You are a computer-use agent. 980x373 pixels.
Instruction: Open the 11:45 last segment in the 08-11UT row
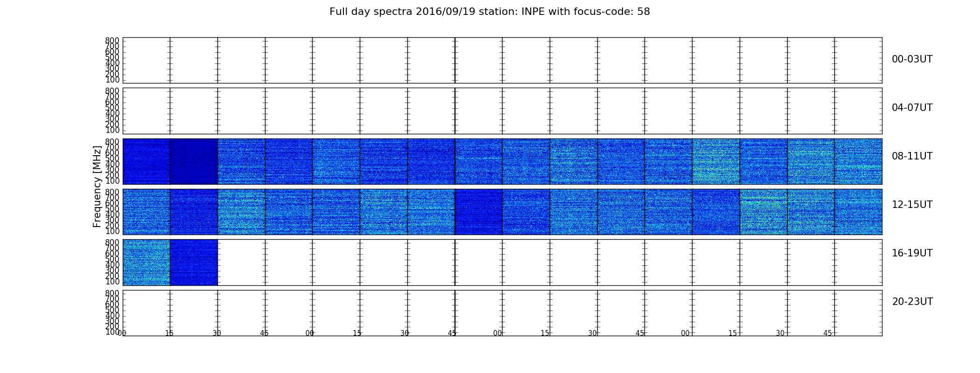point(858,161)
